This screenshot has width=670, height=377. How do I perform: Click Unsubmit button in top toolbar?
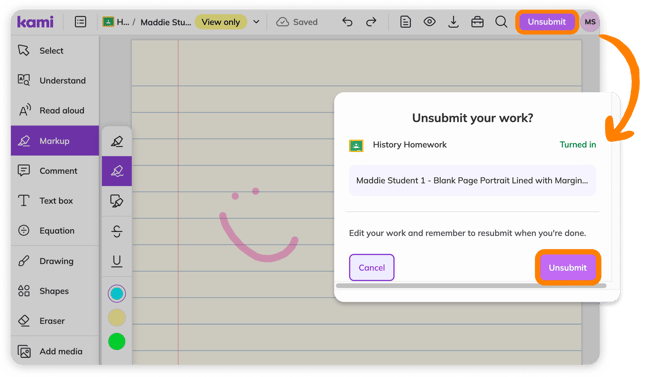(547, 22)
